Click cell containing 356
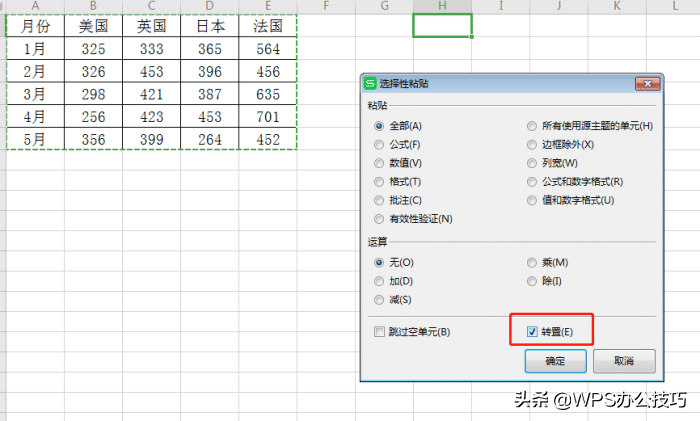Image resolution: width=700 pixels, height=421 pixels. (x=93, y=139)
